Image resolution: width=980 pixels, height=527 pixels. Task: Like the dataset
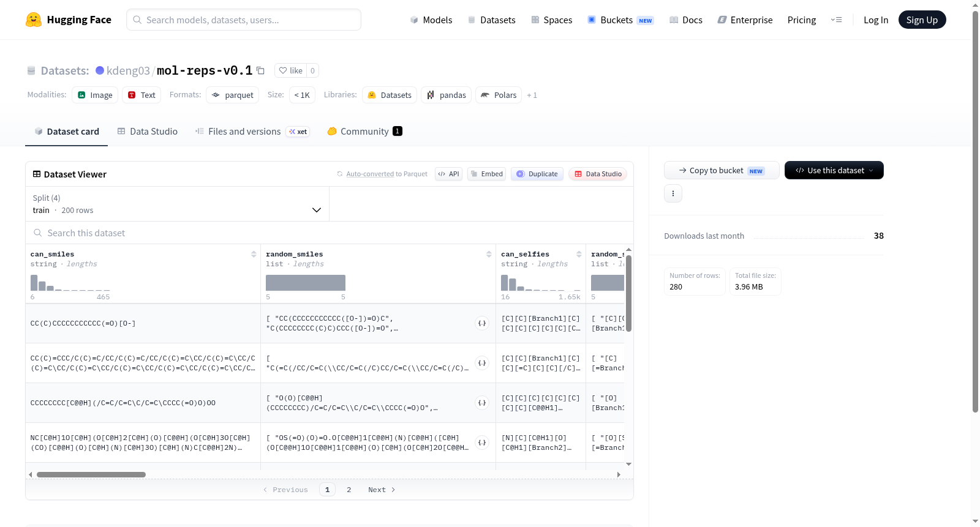pyautogui.click(x=291, y=70)
